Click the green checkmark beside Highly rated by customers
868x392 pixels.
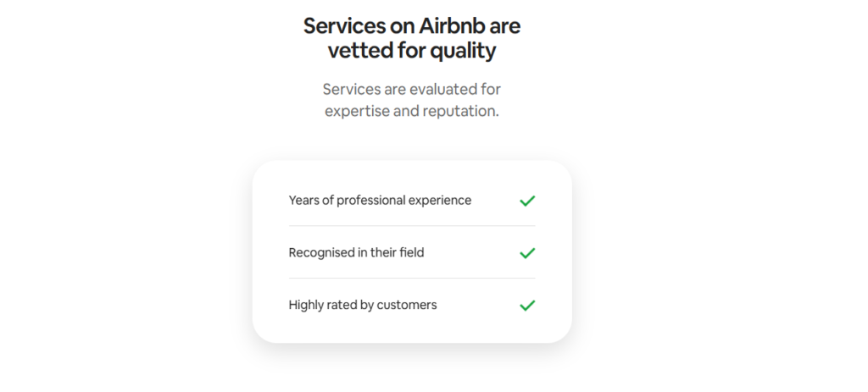click(527, 305)
